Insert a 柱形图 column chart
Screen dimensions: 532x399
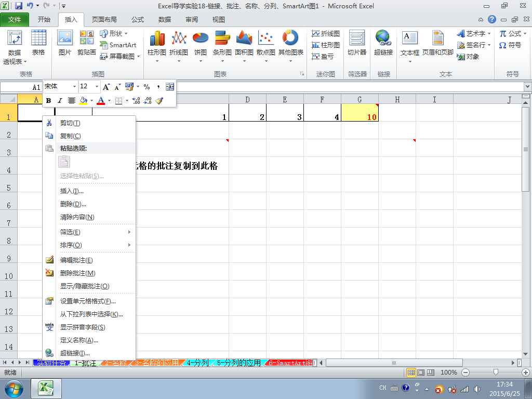[x=157, y=47]
